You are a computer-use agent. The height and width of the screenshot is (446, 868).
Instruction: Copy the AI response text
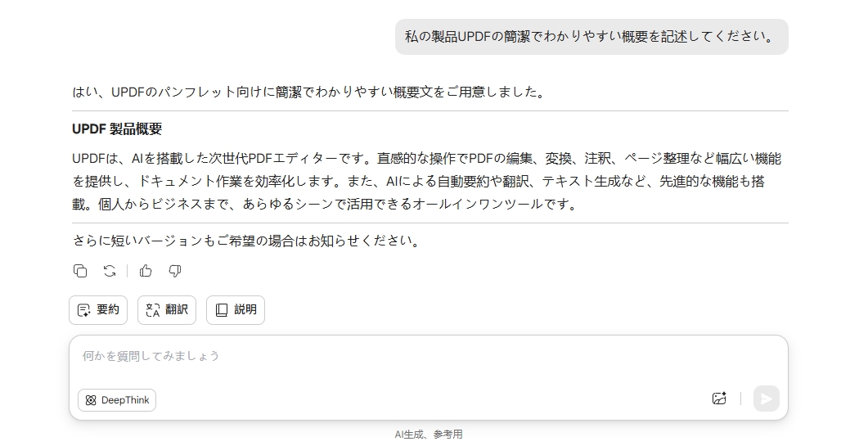pyautogui.click(x=80, y=271)
